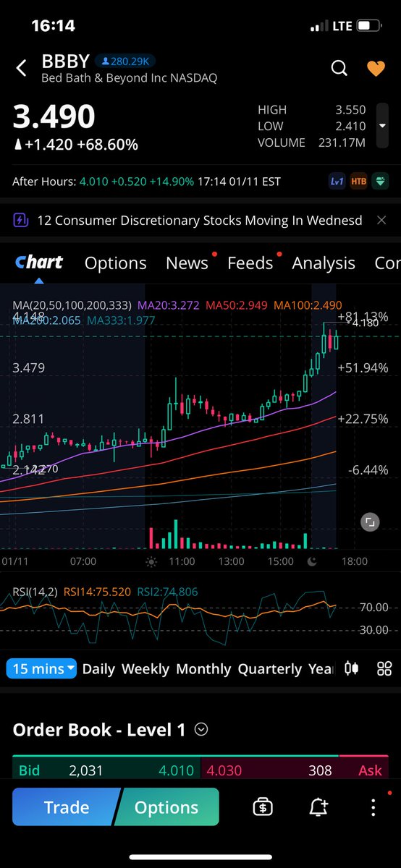The width and height of the screenshot is (401, 868).
Task: Select the Monthly chart interval
Action: tap(204, 668)
